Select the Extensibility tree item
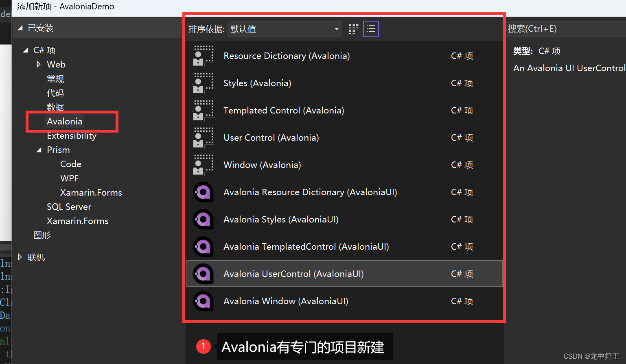 tap(72, 135)
